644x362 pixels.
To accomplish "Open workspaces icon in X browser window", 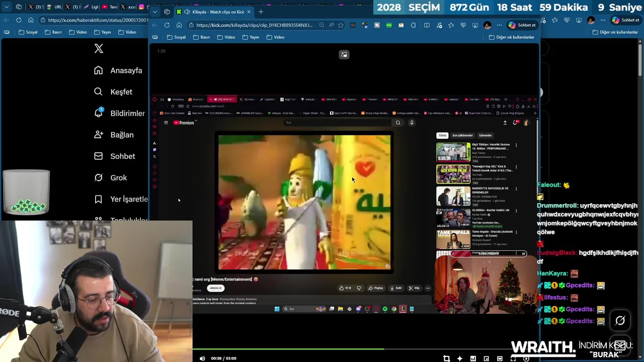I will click(x=19, y=7).
